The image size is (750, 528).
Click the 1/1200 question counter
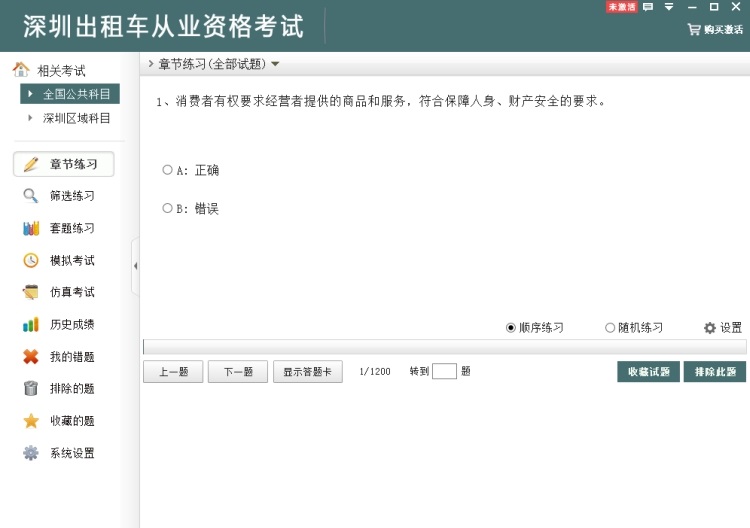tap(375, 372)
